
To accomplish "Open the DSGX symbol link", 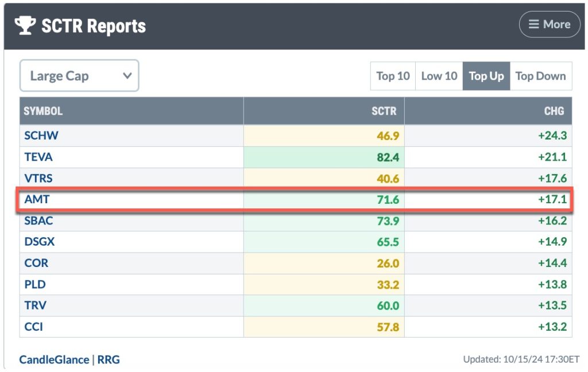I will coord(40,242).
